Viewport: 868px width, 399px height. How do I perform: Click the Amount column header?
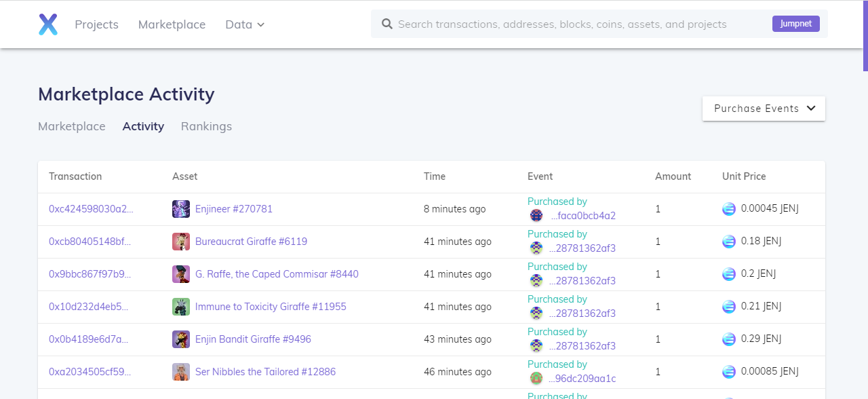(673, 176)
